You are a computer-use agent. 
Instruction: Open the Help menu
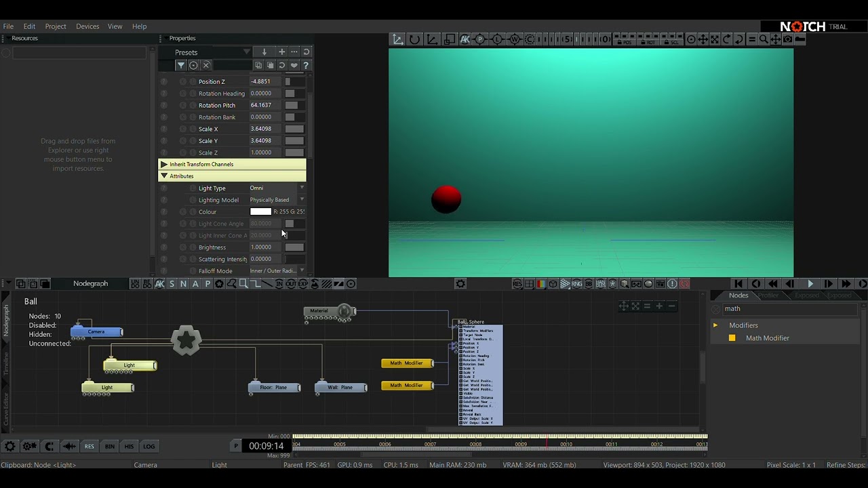(139, 26)
